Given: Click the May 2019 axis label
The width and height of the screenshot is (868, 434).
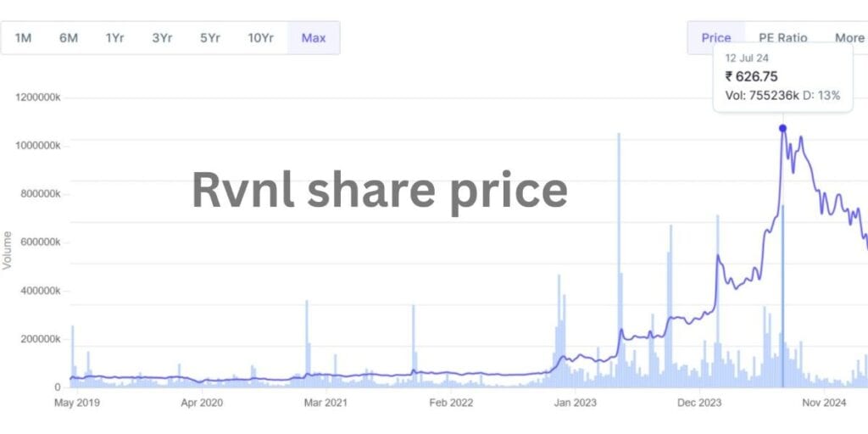Looking at the screenshot, I should coord(77,403).
